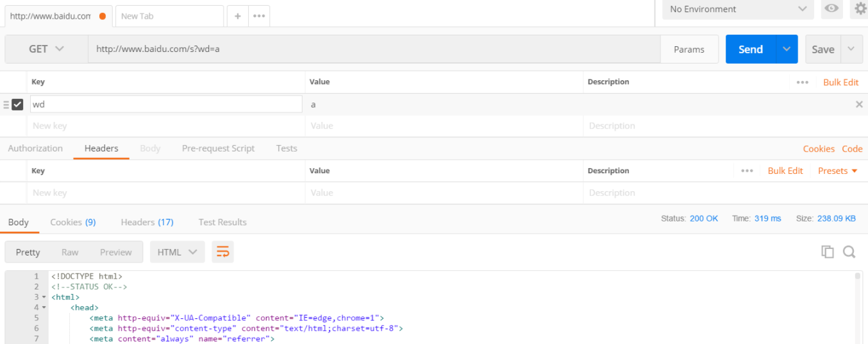Toggle word wrap for response body
The width and height of the screenshot is (868, 344).
point(222,252)
